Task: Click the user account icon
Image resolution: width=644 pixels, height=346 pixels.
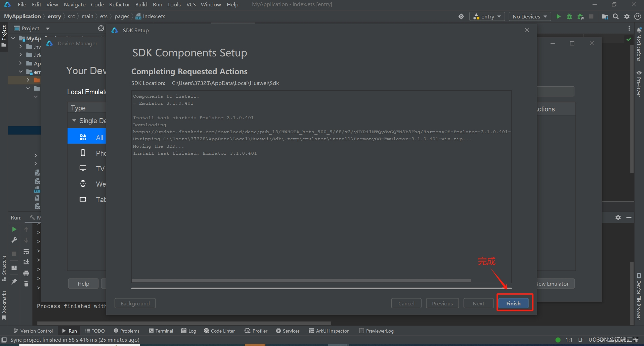Action: pyautogui.click(x=638, y=16)
